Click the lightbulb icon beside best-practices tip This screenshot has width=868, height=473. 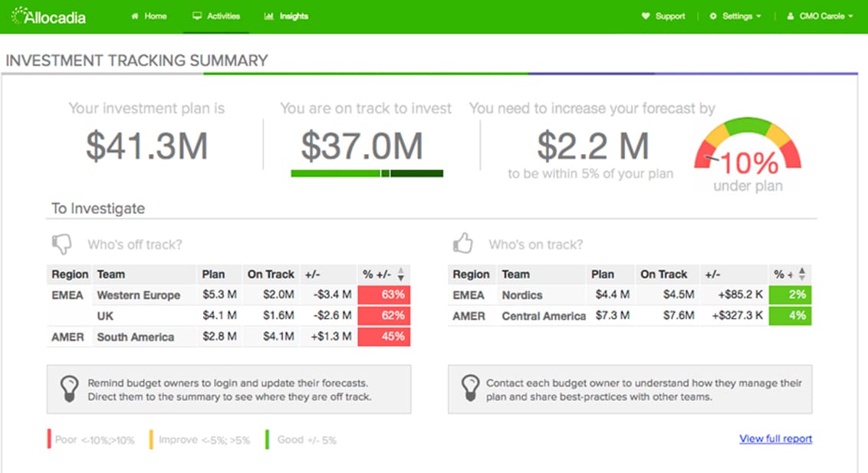click(x=468, y=389)
